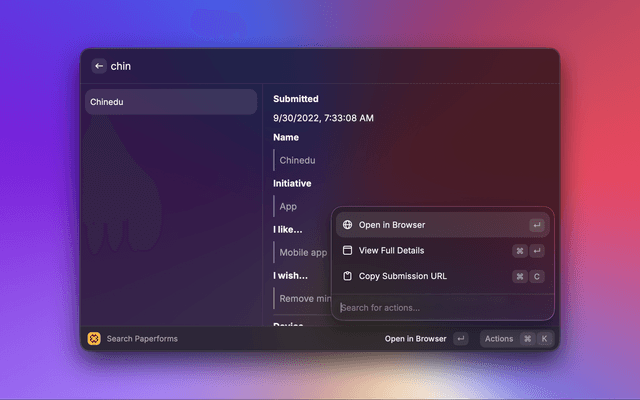
Task: Click the clipboard icon for Copy Submission URL
Action: click(347, 276)
